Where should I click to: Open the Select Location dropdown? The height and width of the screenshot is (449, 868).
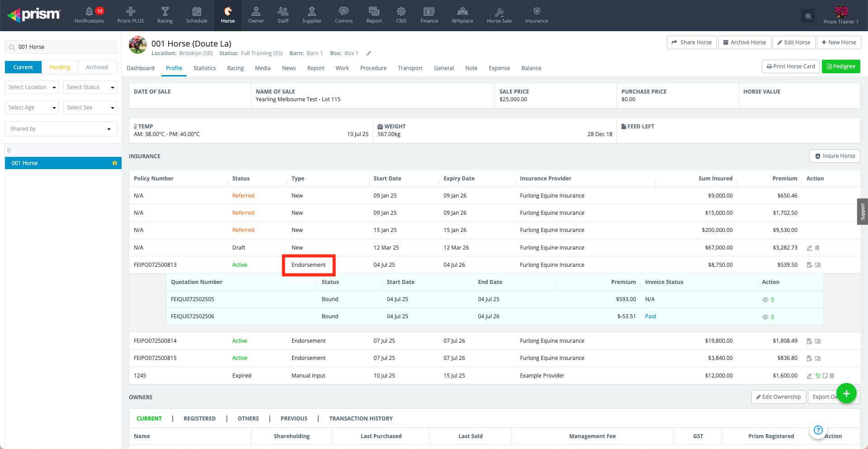pyautogui.click(x=32, y=87)
